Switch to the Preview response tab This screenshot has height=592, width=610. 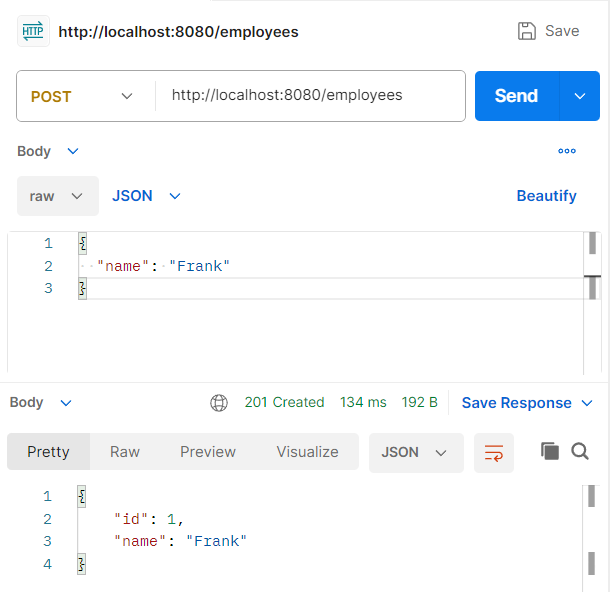(x=208, y=452)
